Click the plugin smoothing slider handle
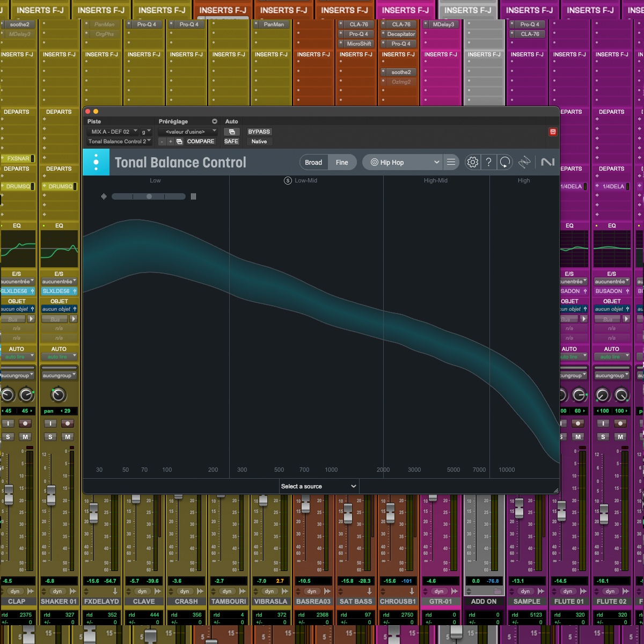The image size is (644, 644). [149, 196]
